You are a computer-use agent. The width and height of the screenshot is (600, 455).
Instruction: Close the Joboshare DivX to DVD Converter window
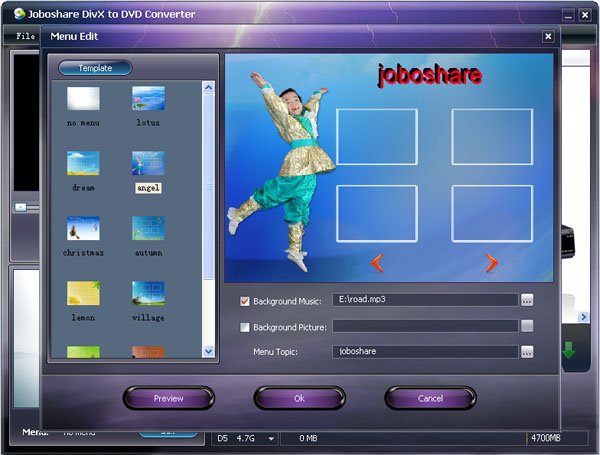click(x=585, y=15)
